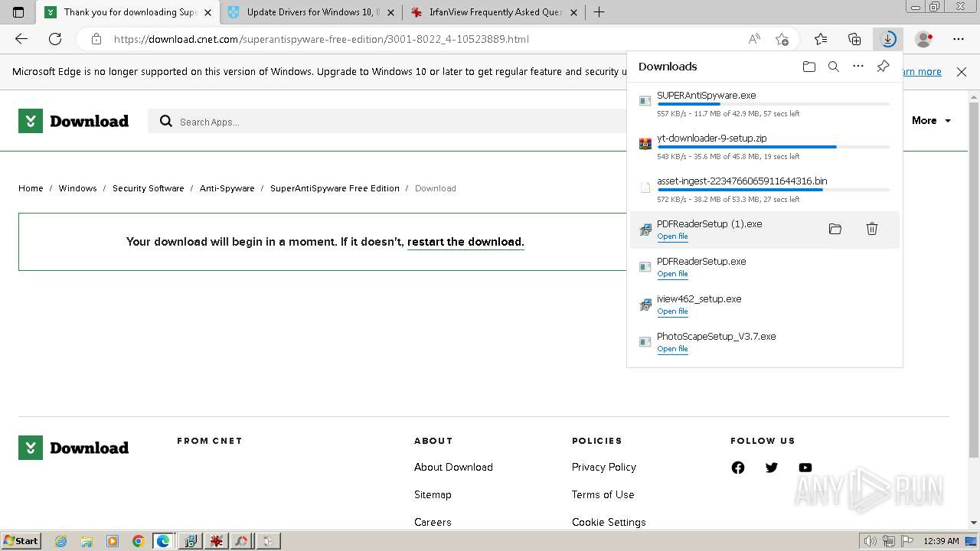Open the Windows Start menu

pyautogui.click(x=21, y=541)
